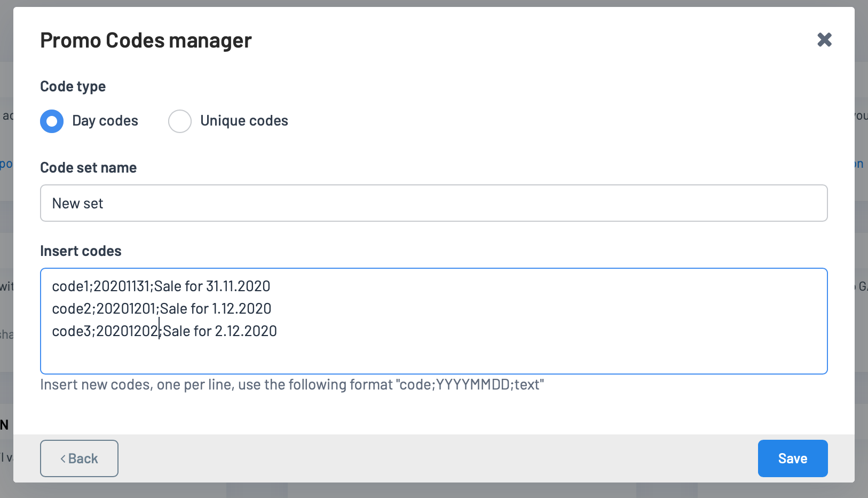
Task: Select the Day codes radio button
Action: 52,121
